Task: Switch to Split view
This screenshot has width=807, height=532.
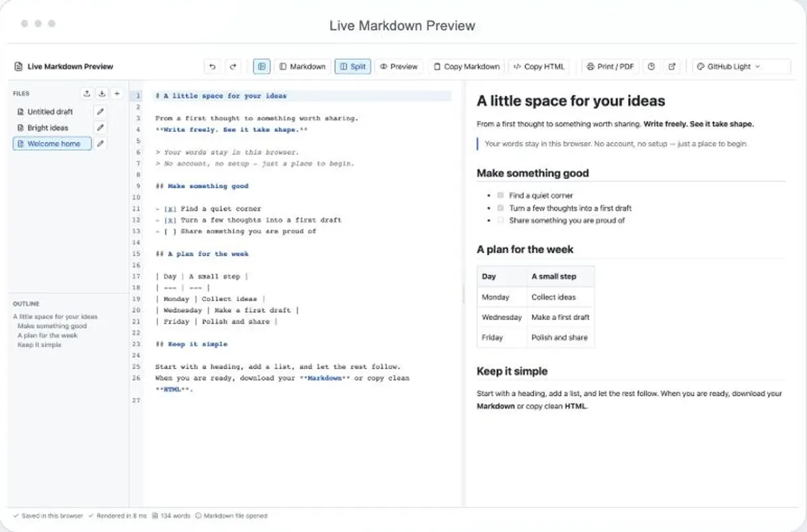Action: (353, 67)
